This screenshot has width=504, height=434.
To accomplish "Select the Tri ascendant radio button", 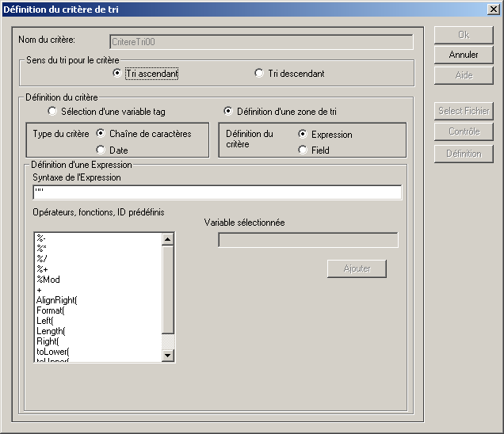I will pos(117,74).
